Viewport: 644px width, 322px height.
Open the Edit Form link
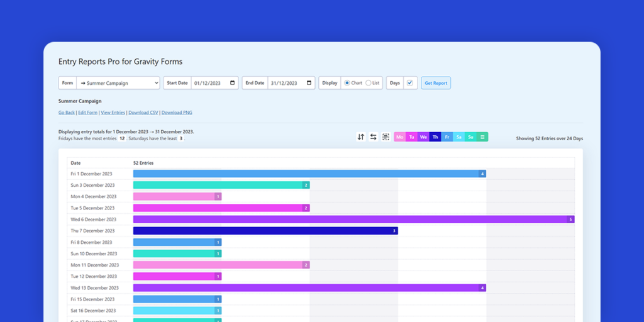click(88, 112)
